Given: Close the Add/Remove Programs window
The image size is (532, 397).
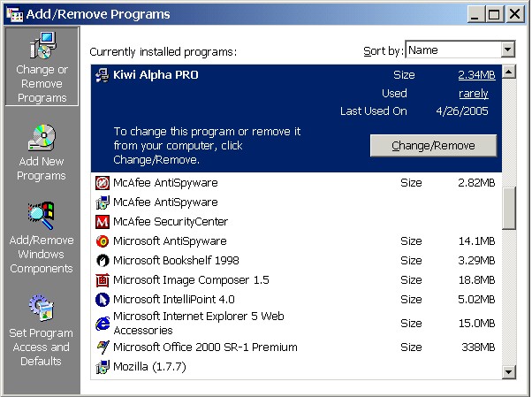Looking at the screenshot, I should coord(515,14).
